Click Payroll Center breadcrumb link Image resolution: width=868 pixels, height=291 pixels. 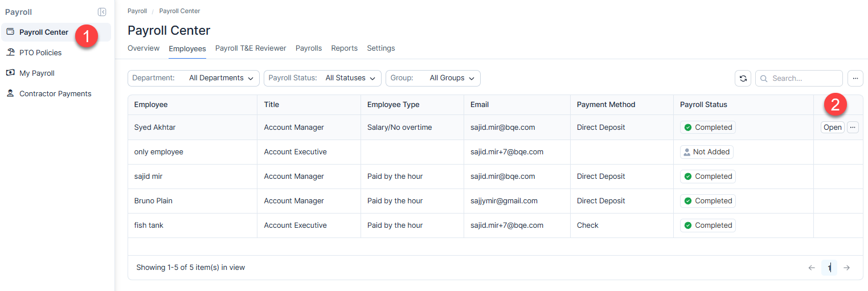[x=179, y=11]
